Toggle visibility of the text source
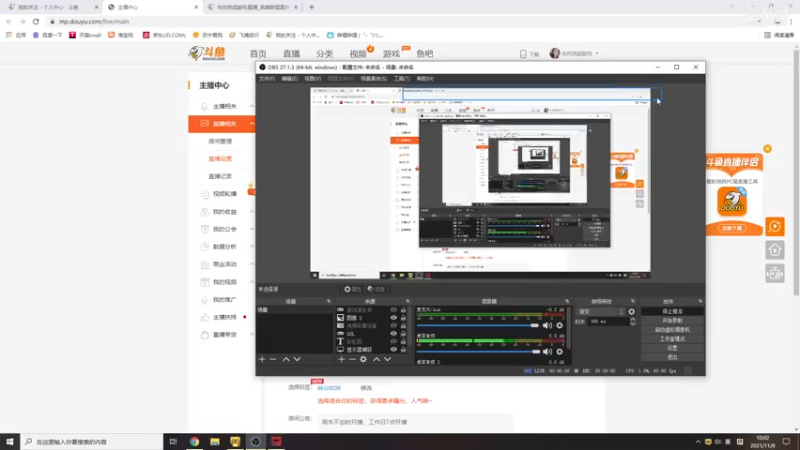800x450 pixels. tap(393, 341)
